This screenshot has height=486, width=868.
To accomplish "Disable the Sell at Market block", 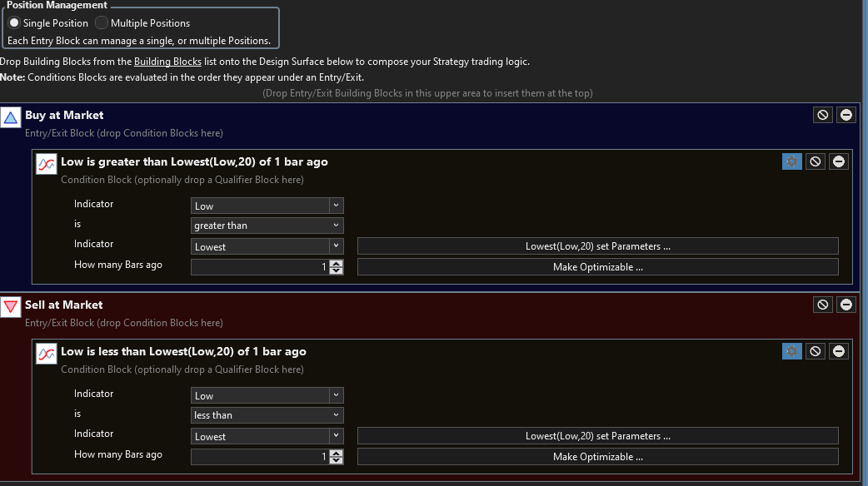I will [823, 305].
